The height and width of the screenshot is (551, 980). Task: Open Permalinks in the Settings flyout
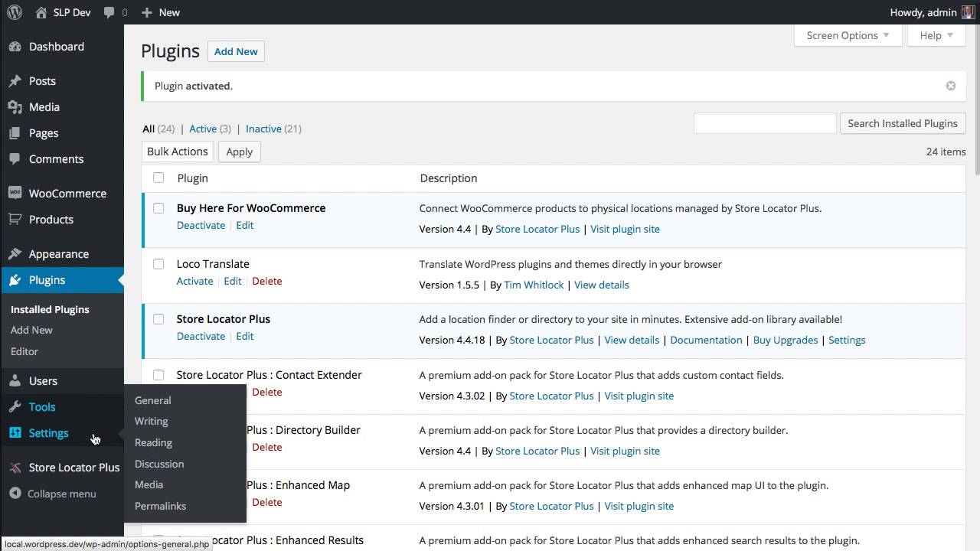[x=161, y=506]
